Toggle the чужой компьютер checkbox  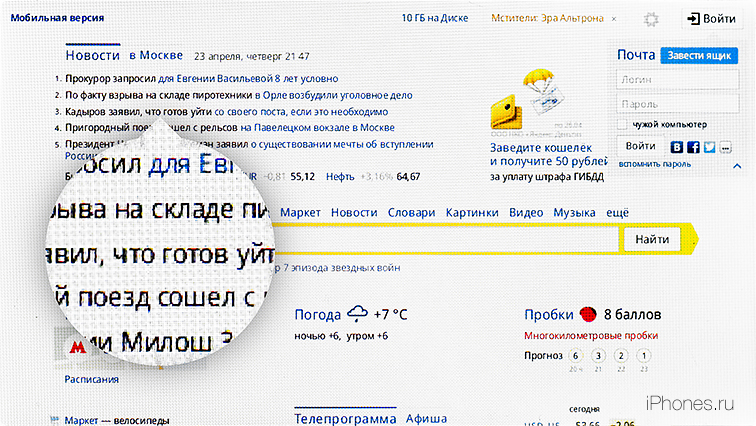(x=623, y=124)
